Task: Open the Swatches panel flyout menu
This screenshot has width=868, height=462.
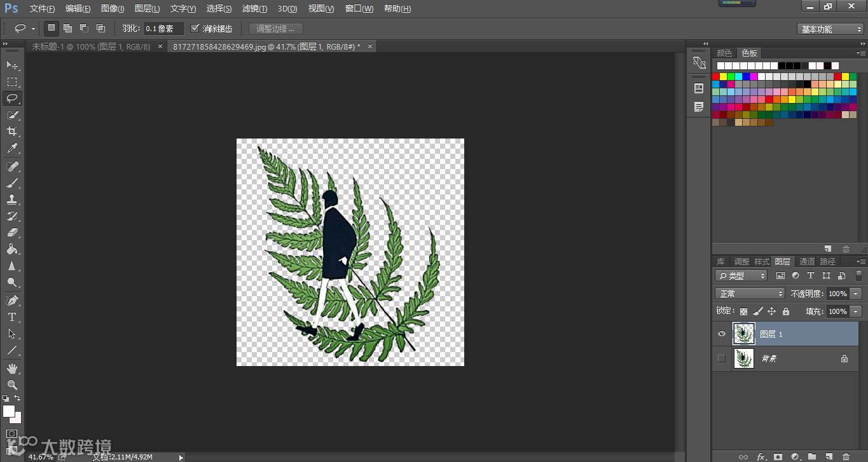Action: point(862,53)
